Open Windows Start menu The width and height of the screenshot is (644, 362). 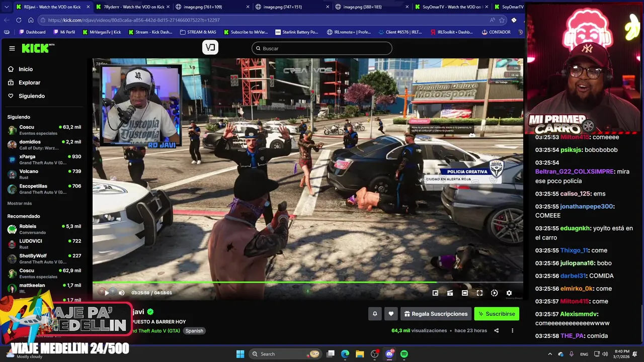coord(240,354)
